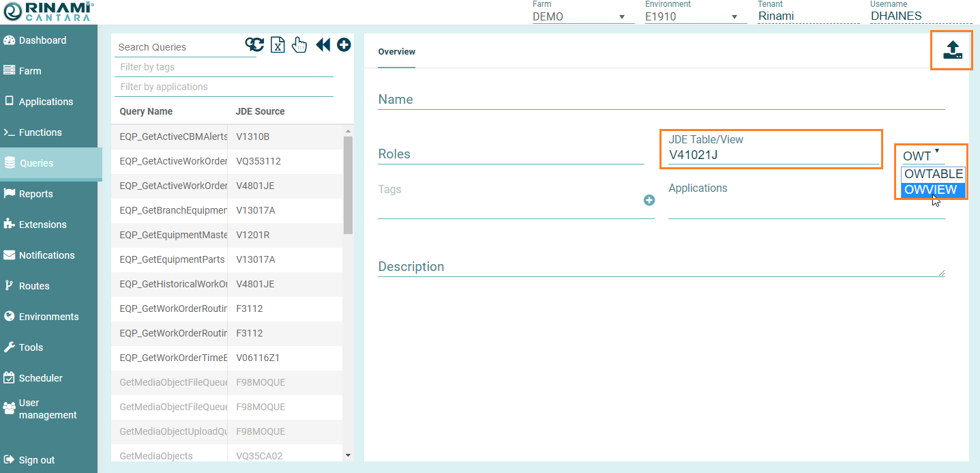The image size is (980, 473).
Task: Click the upload icon in Overview panel
Action: click(x=952, y=50)
